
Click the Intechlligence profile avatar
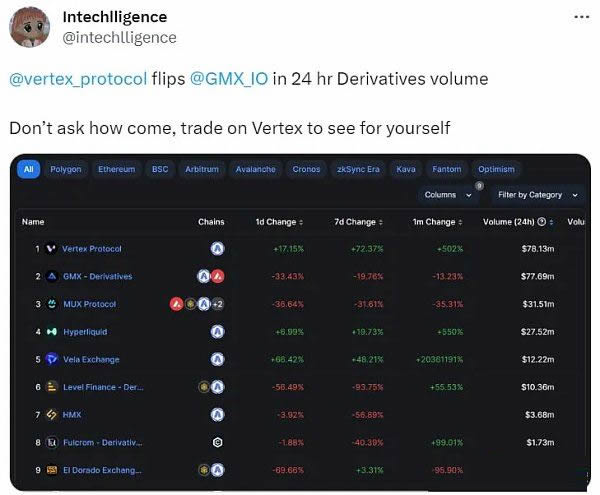[29, 27]
